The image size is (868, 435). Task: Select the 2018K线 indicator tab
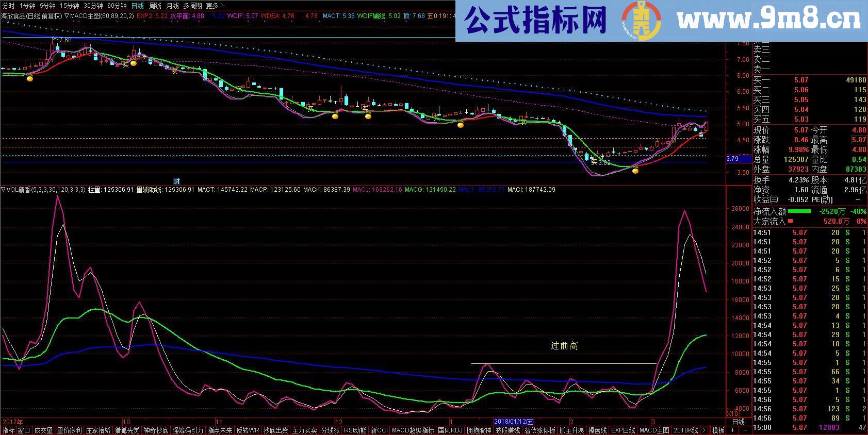click(686, 430)
